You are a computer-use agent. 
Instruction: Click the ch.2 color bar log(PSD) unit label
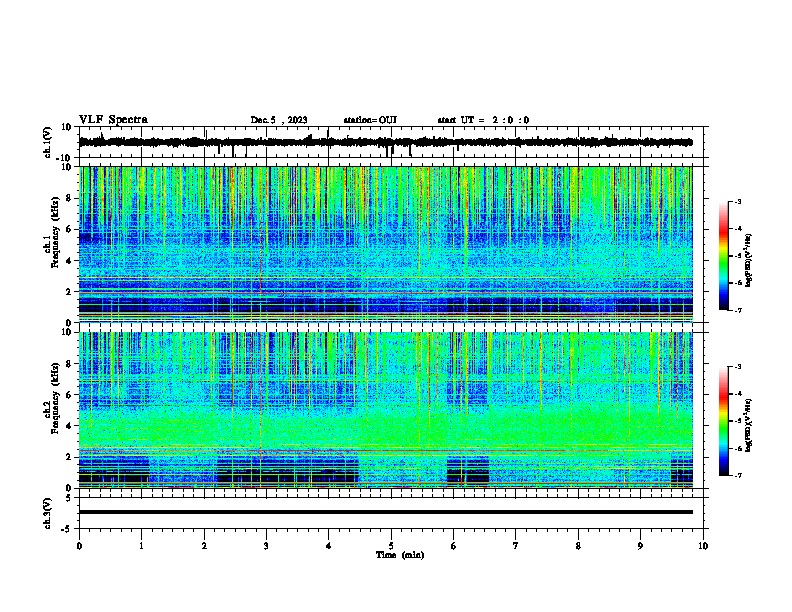pos(749,425)
